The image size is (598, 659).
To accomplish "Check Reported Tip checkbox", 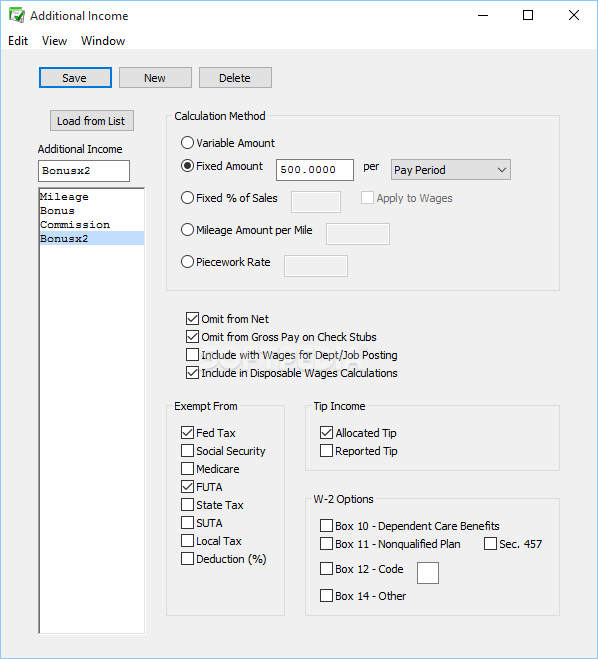I will (327, 451).
